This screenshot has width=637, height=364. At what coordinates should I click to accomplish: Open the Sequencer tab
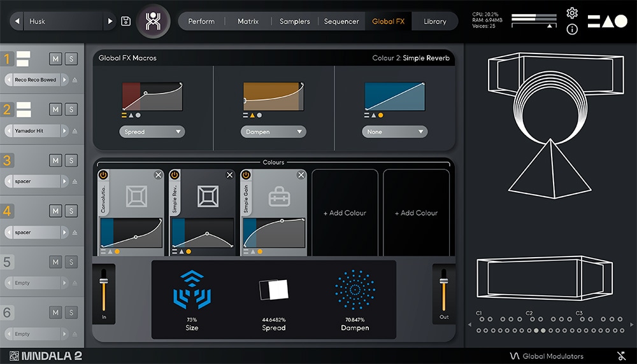tap(341, 21)
